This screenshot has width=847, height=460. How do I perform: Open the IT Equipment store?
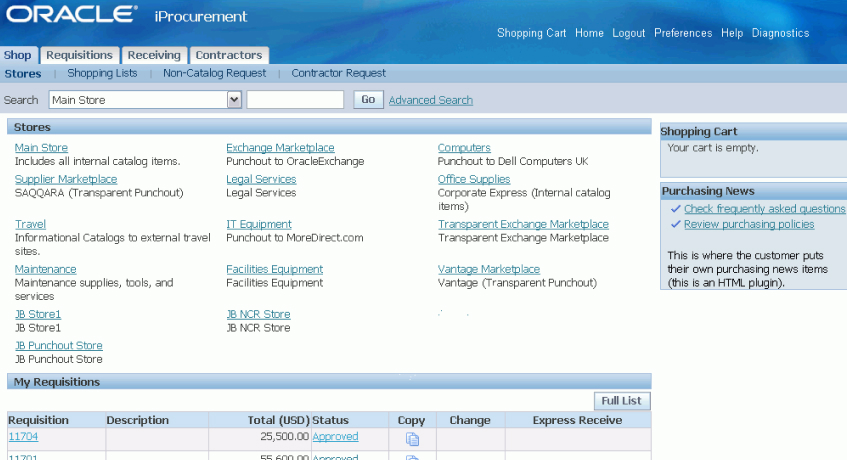point(259,224)
